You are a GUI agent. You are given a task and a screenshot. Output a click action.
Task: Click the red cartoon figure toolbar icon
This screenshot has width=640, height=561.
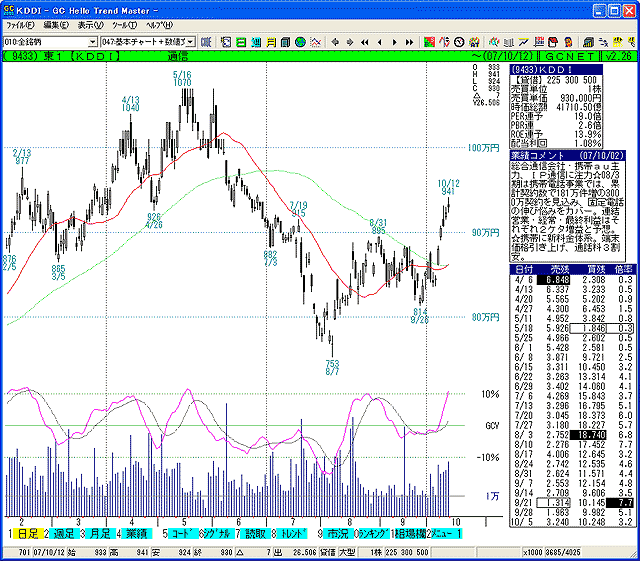(x=569, y=42)
